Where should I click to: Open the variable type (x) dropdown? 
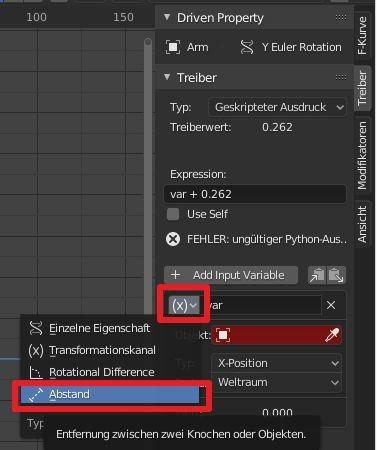(x=184, y=305)
